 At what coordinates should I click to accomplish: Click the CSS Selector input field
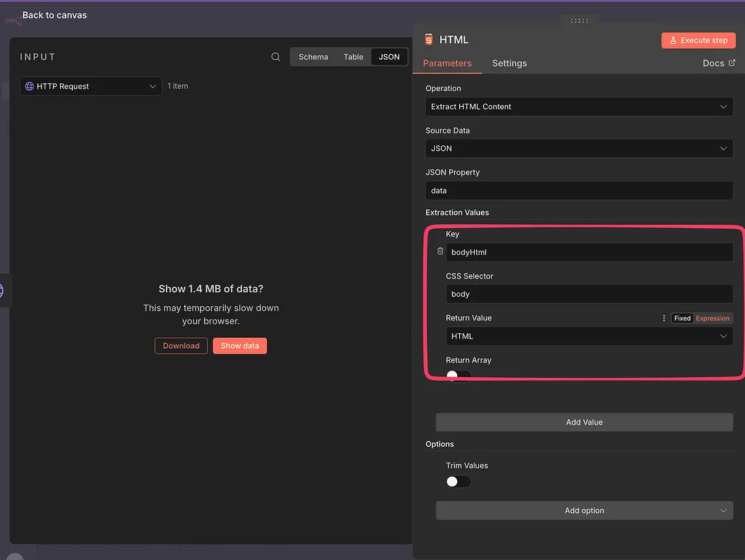tap(589, 294)
